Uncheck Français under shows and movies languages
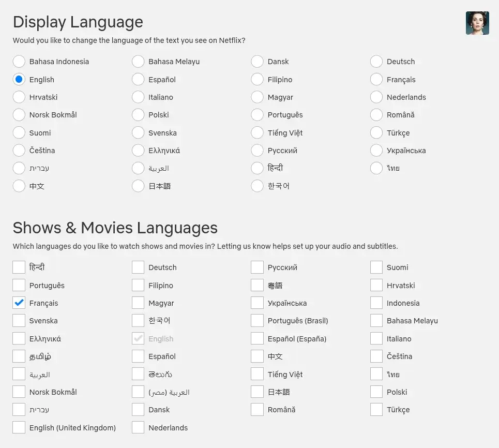Viewport: 499px width, 448px height. click(x=19, y=303)
